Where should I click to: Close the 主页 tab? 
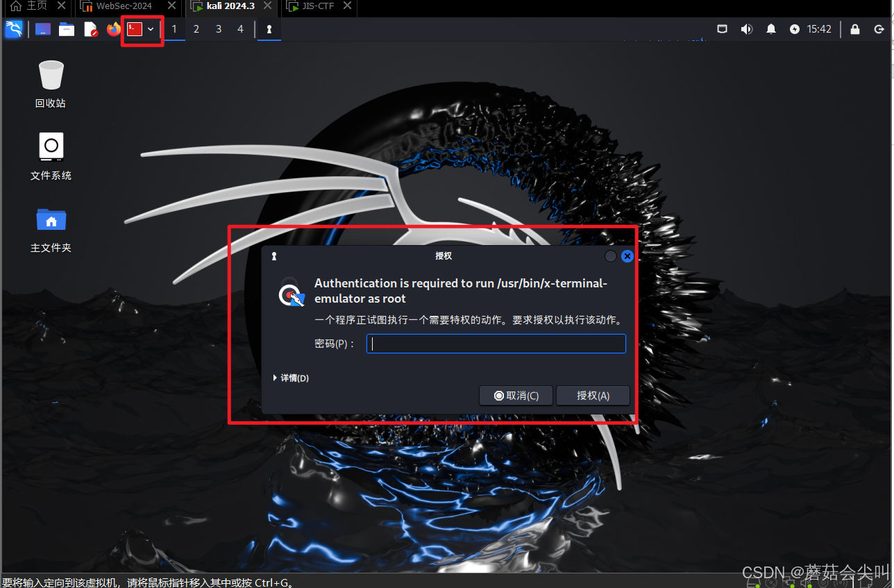pyautogui.click(x=61, y=6)
